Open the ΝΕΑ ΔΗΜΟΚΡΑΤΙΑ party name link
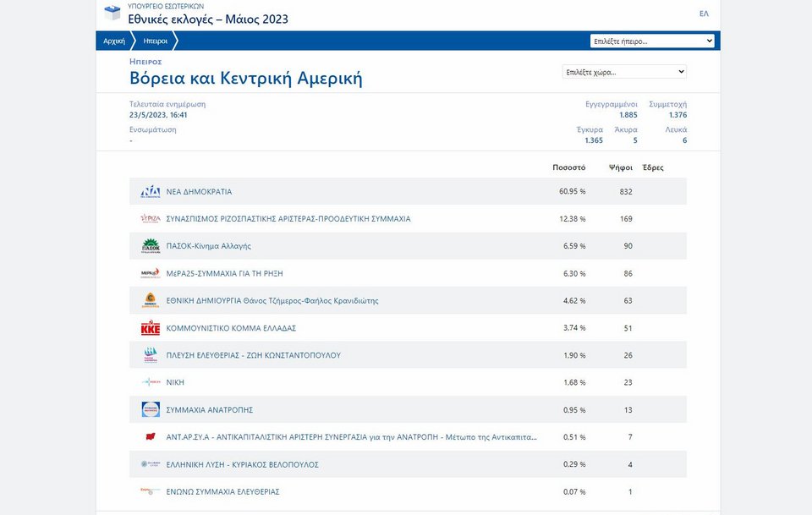812x515 pixels. tap(199, 192)
